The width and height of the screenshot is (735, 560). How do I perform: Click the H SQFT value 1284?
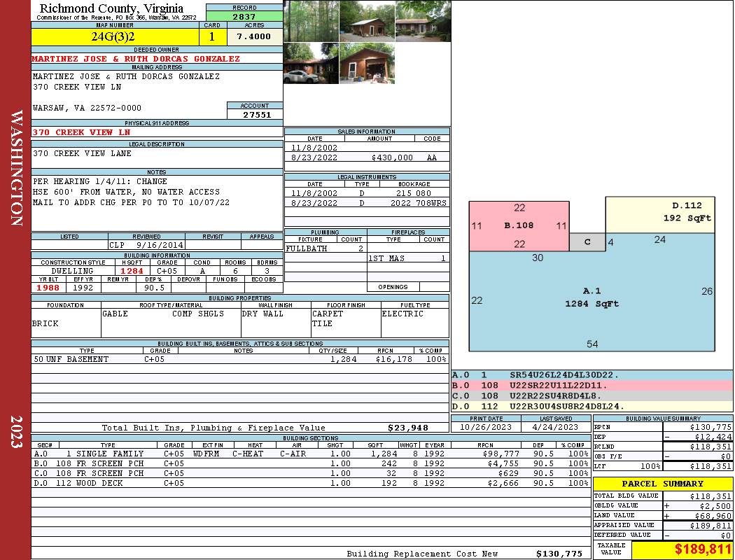[132, 271]
